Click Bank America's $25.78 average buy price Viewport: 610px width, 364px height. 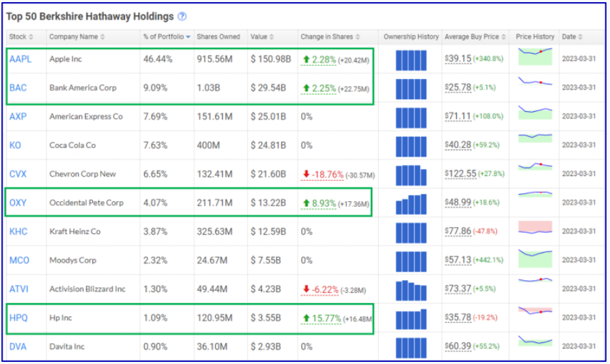[x=458, y=87]
